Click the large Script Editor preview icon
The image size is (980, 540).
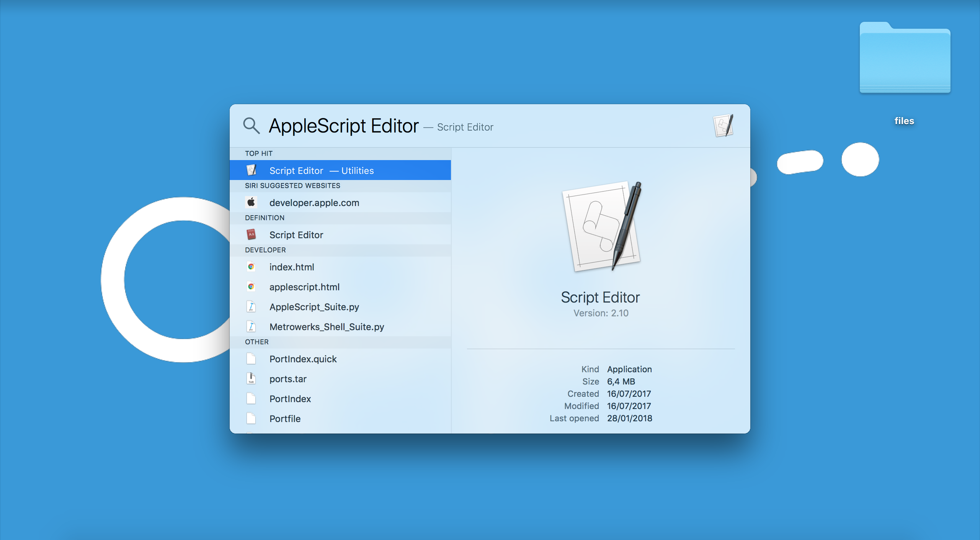tap(601, 226)
